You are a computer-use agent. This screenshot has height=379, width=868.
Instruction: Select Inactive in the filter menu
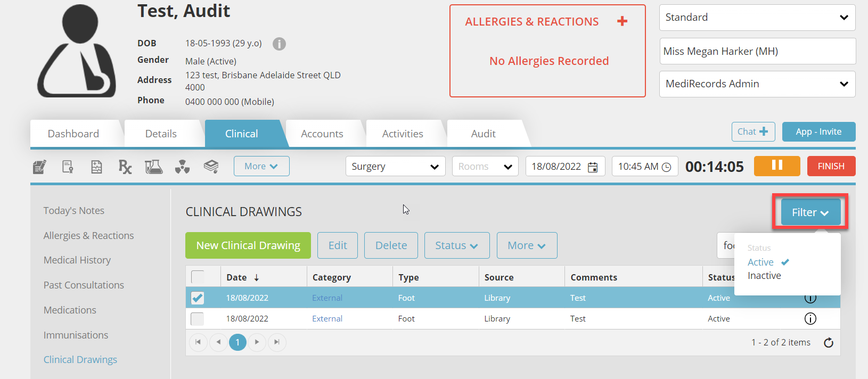pos(764,276)
